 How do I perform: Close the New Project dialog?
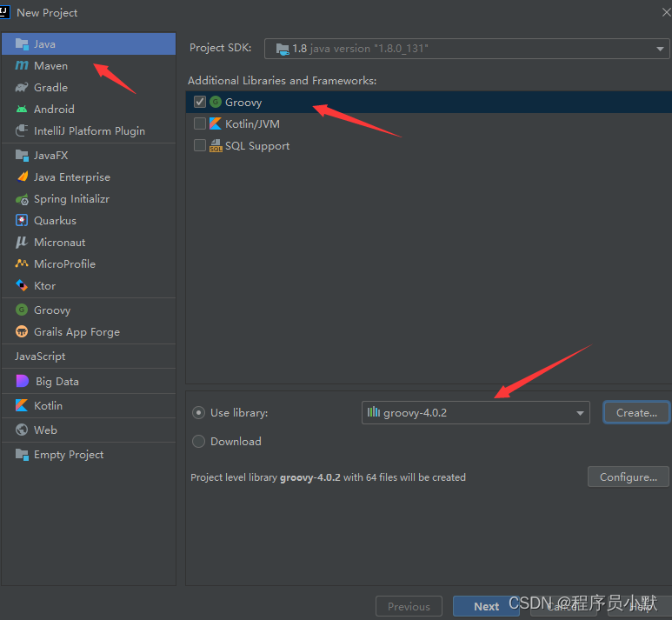coord(667,12)
